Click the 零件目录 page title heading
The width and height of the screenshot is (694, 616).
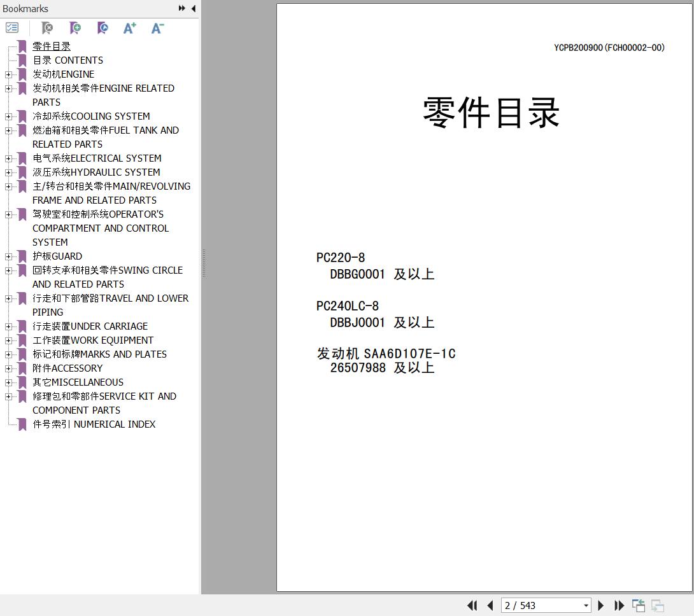492,113
